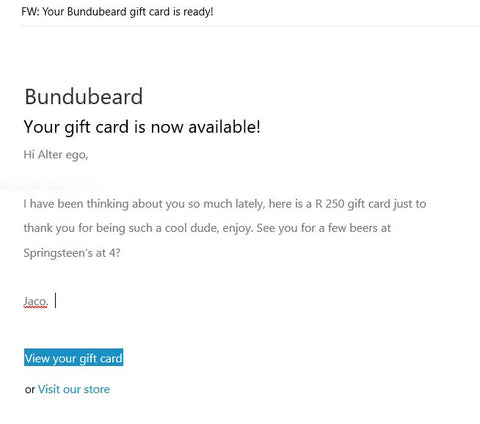Open the Visit our store link
The width and height of the screenshot is (480, 424).
pyautogui.click(x=74, y=389)
